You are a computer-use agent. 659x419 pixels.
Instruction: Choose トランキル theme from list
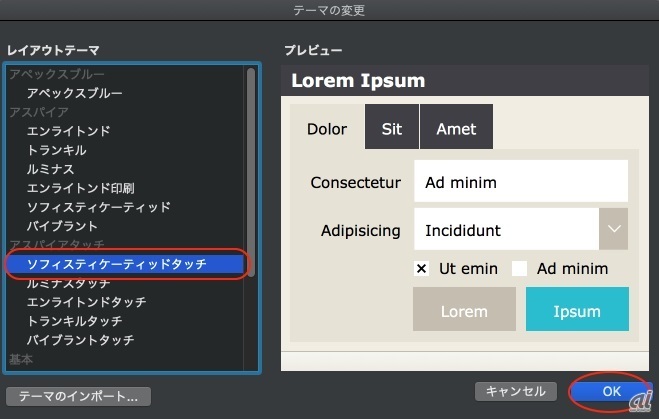pos(57,150)
